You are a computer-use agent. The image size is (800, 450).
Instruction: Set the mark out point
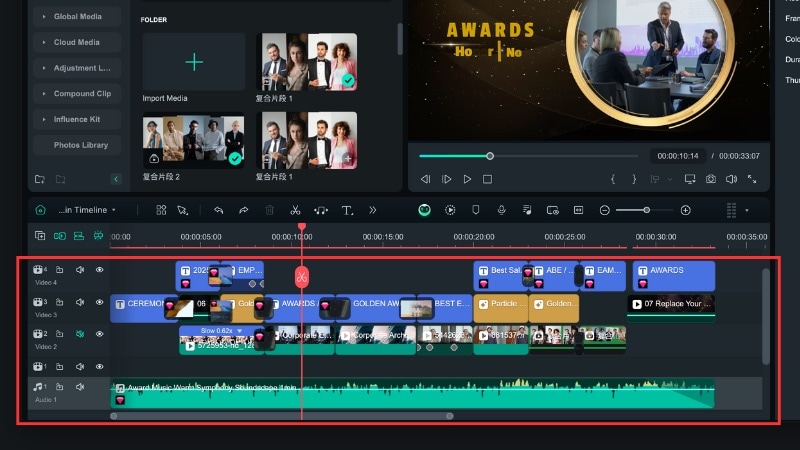click(634, 179)
